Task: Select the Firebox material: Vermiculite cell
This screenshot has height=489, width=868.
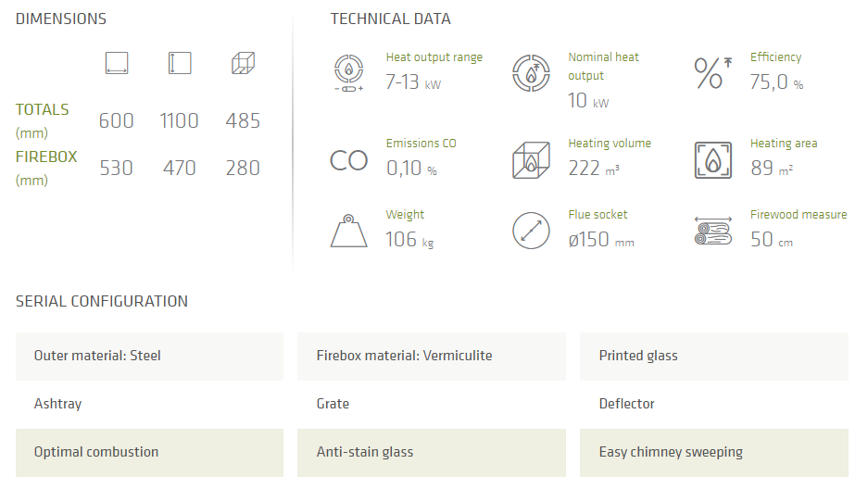Action: [x=431, y=356]
